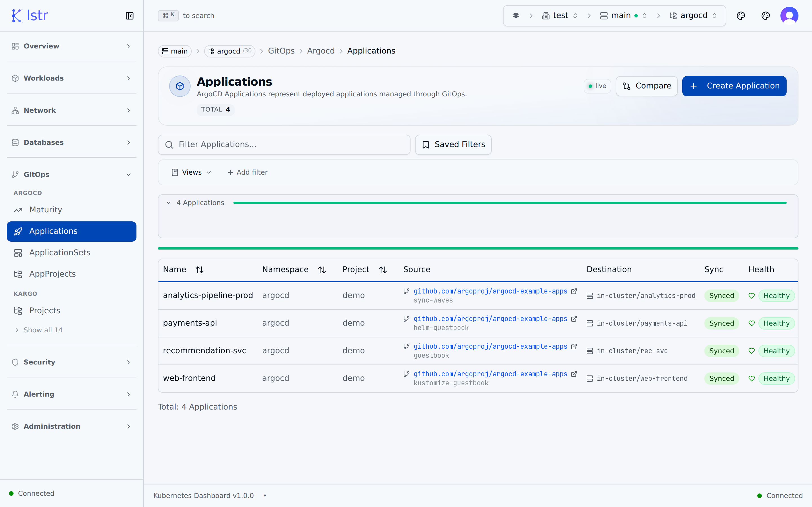The width and height of the screenshot is (812, 507).
Task: Open AppProjects in the GitOps section
Action: click(x=52, y=273)
